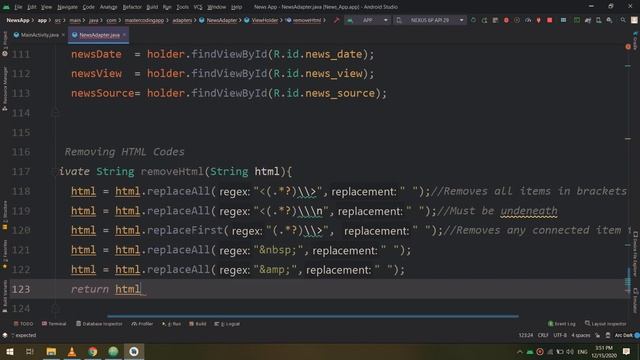Open the Favorites side panel tab
This screenshot has width=640, height=360.
(x=5, y=255)
